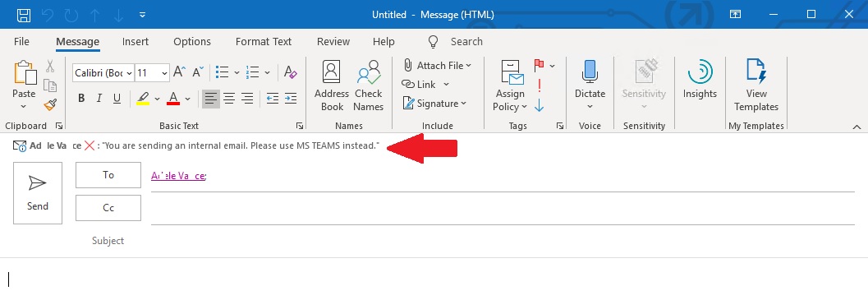Open the File menu

[21, 42]
